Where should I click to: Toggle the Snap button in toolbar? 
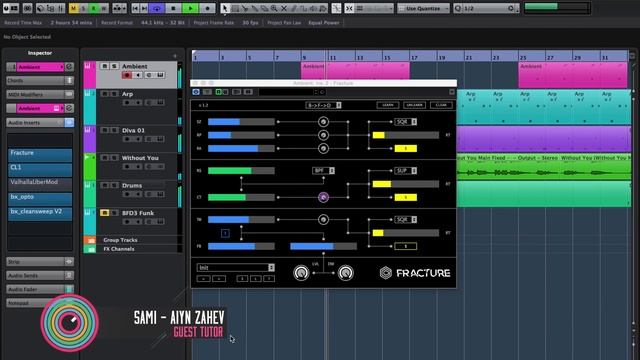point(349,8)
